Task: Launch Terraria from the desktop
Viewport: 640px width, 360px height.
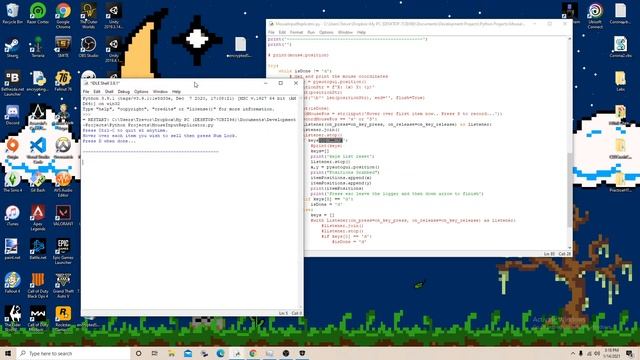Action: point(38,47)
